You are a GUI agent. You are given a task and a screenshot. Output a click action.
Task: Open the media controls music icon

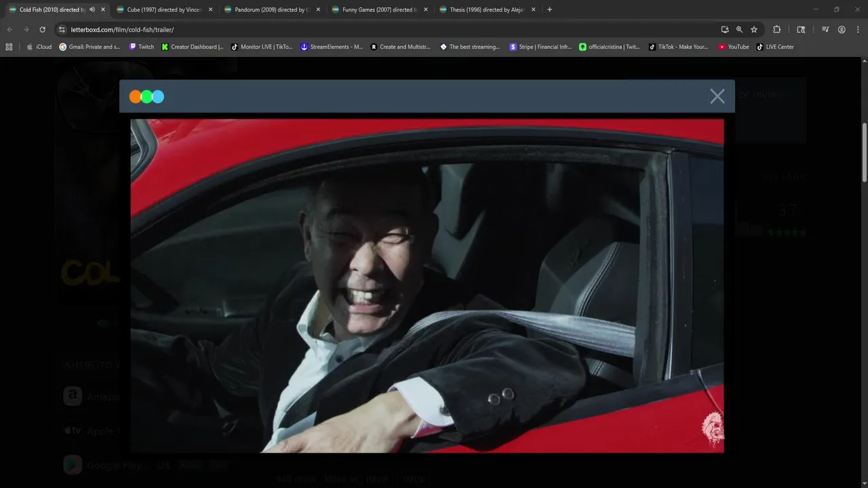(825, 30)
